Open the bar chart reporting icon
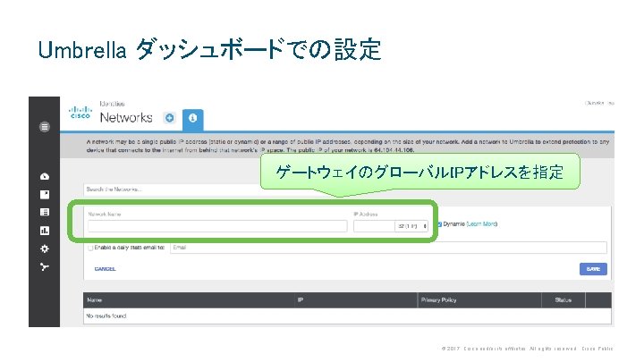The height and width of the screenshot is (362, 644). (x=45, y=231)
